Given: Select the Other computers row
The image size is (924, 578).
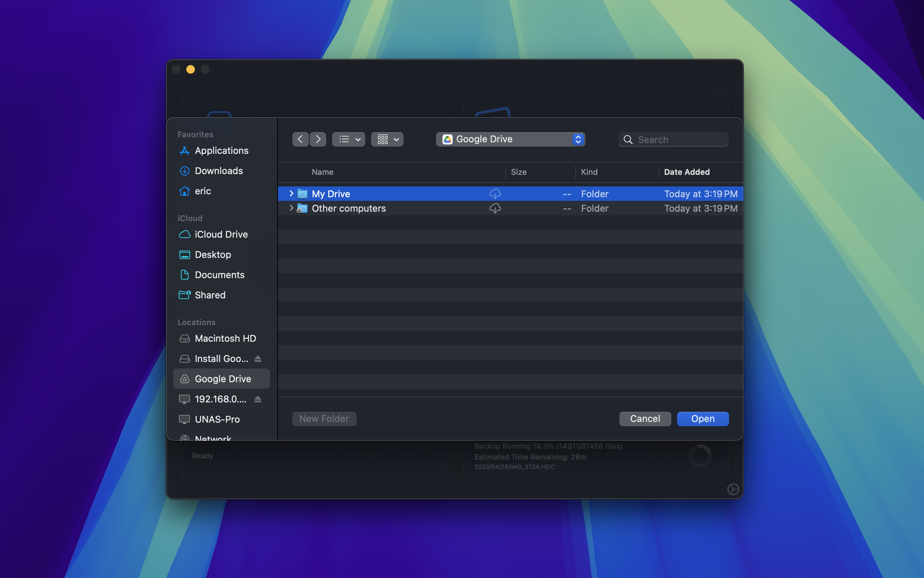Looking at the screenshot, I should (510, 208).
